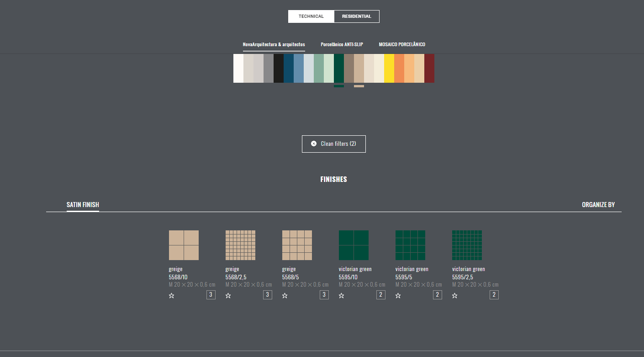Open the NovaArquitectura & arquitectos tab
644x357 pixels.
click(274, 44)
